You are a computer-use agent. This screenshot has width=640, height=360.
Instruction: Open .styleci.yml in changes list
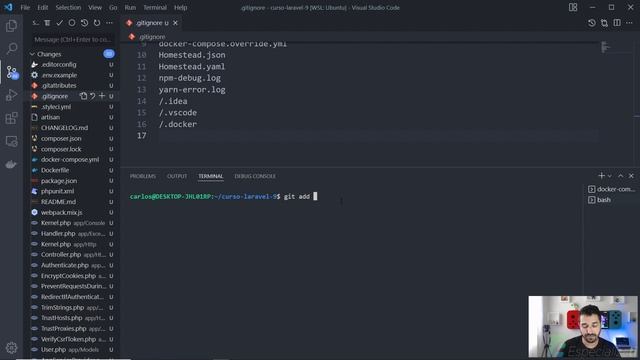(56, 107)
